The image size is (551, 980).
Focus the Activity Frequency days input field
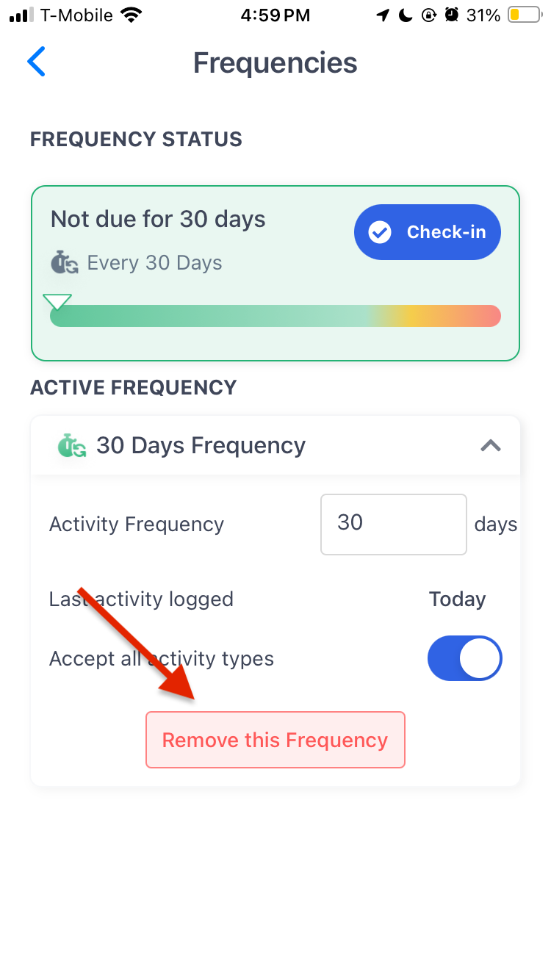[394, 524]
